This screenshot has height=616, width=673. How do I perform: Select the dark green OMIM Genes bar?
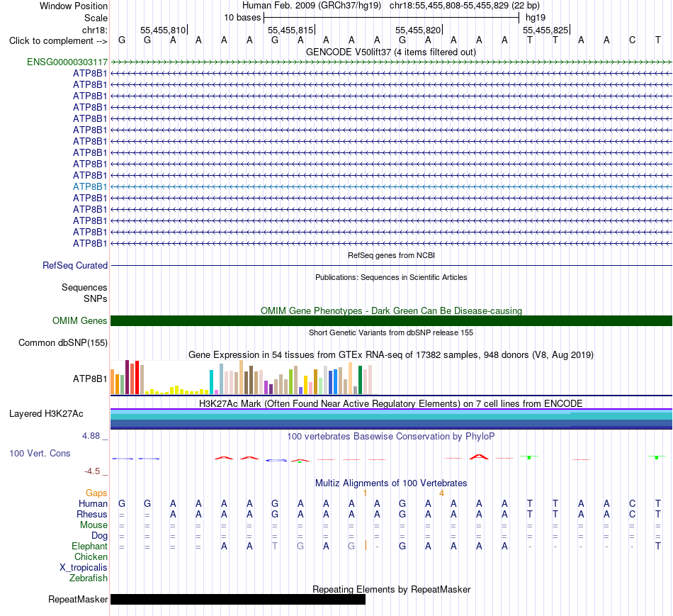[391, 321]
